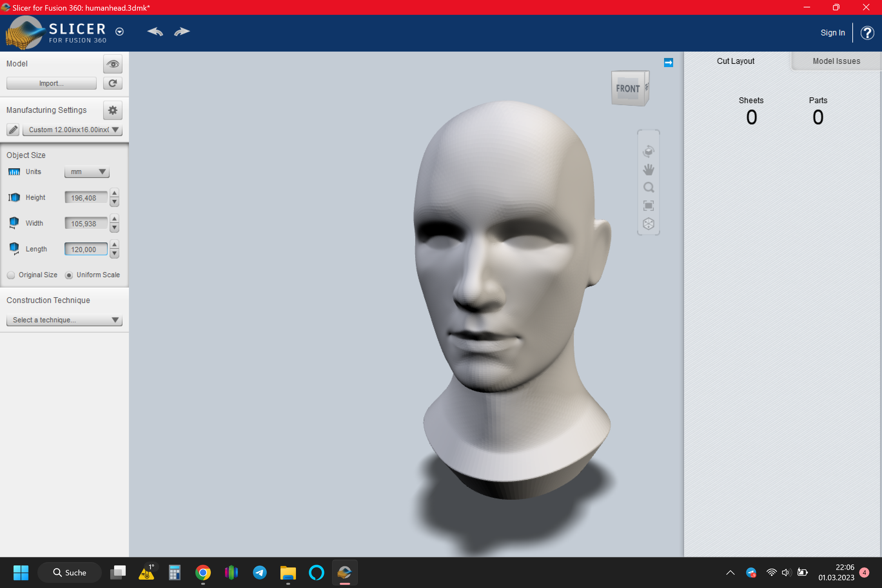Switch to the Model Issues tab

pyautogui.click(x=836, y=61)
